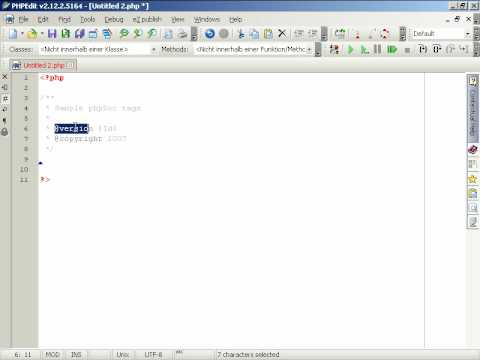The width and height of the screenshot is (480, 360).
Task: Open the Default layout dropdown
Action: [x=467, y=34]
